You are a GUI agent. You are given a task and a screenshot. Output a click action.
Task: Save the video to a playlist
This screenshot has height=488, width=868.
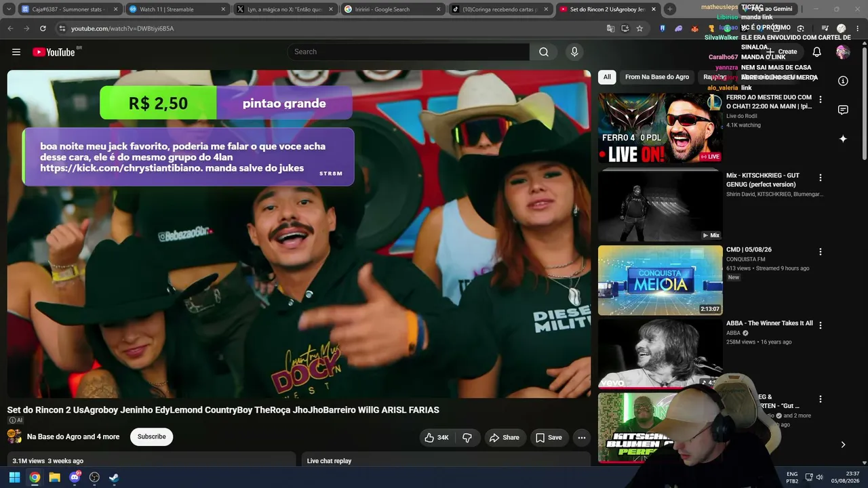tap(549, 438)
